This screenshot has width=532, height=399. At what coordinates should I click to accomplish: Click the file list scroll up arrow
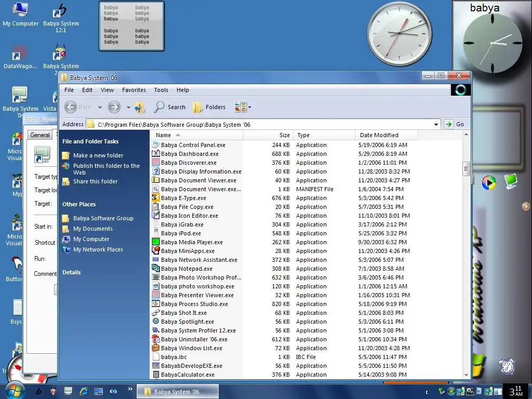pos(466,135)
